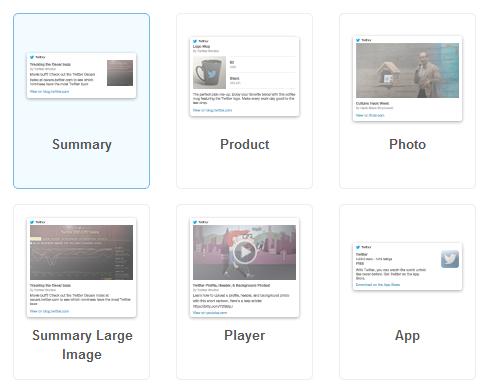Click the birdhouse photo in Photo preview
This screenshot has height=392, width=483.
tap(407, 70)
